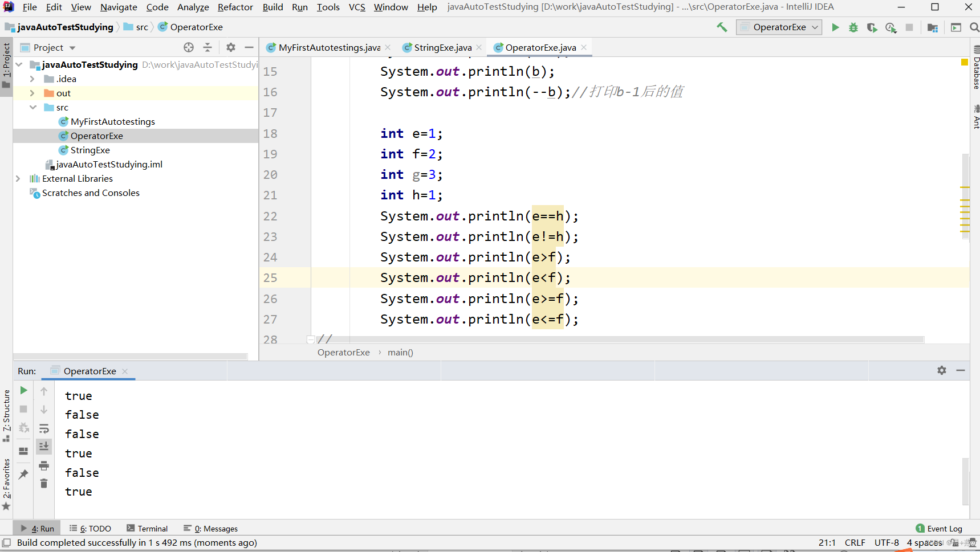Toggle the Z: Structure side tab
Viewport: 980px width, 552px height.
point(6,416)
